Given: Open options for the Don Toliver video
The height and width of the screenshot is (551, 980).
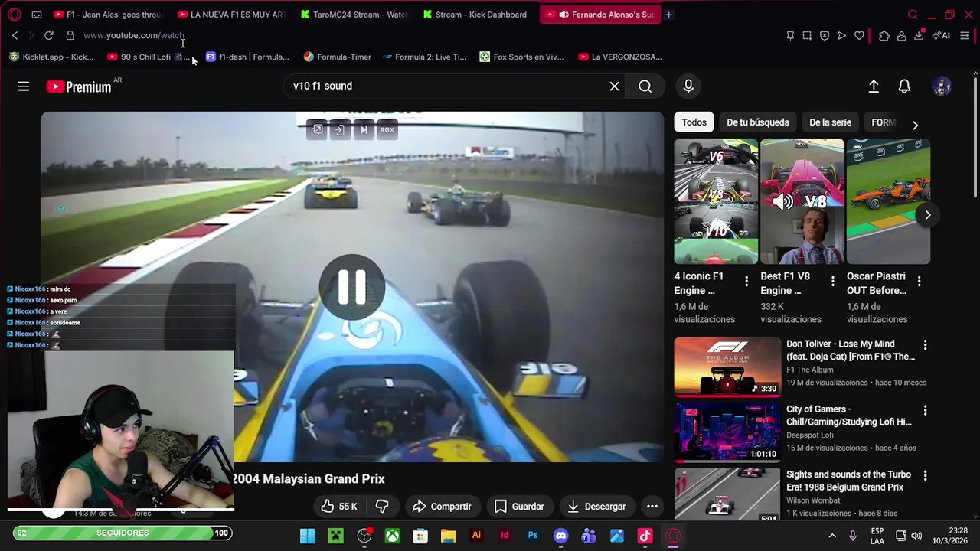Looking at the screenshot, I should [925, 345].
